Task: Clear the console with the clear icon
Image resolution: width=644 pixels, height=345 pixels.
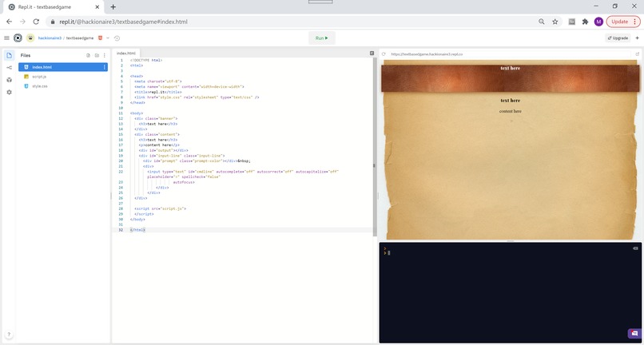Action: pos(635,248)
